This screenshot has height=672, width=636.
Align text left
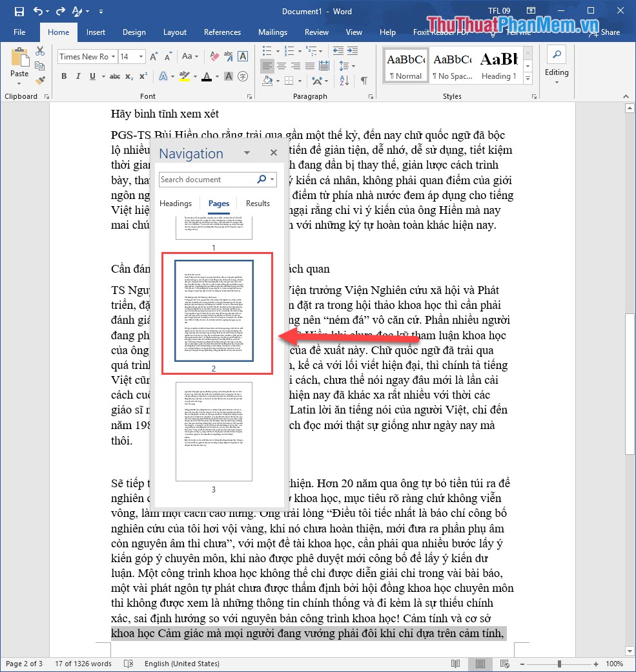coord(267,66)
